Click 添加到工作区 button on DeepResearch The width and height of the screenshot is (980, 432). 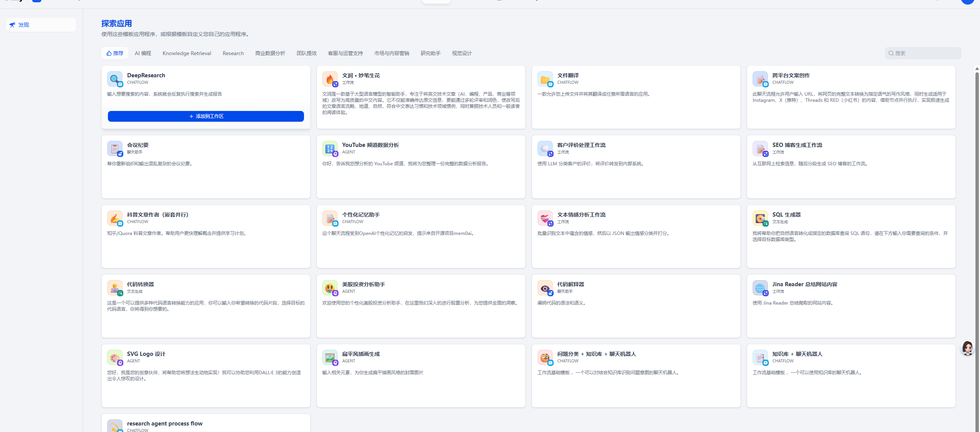click(x=206, y=116)
